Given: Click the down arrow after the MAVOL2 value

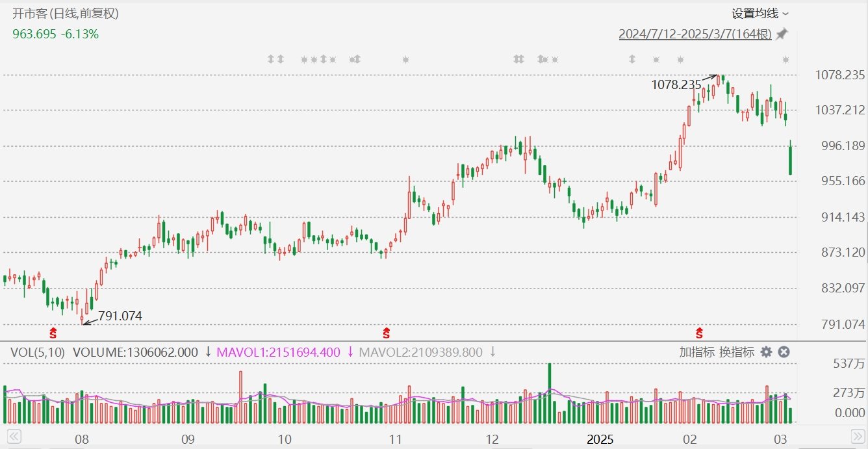Looking at the screenshot, I should (x=493, y=352).
